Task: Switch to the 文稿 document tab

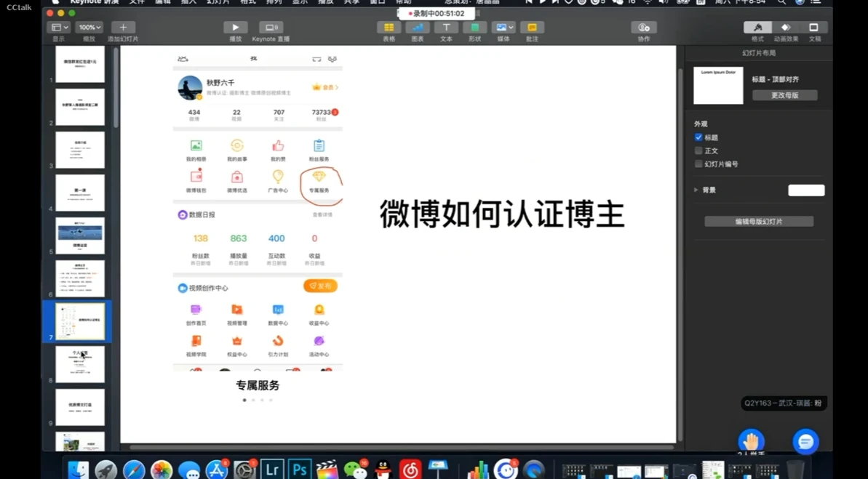Action: [815, 29]
